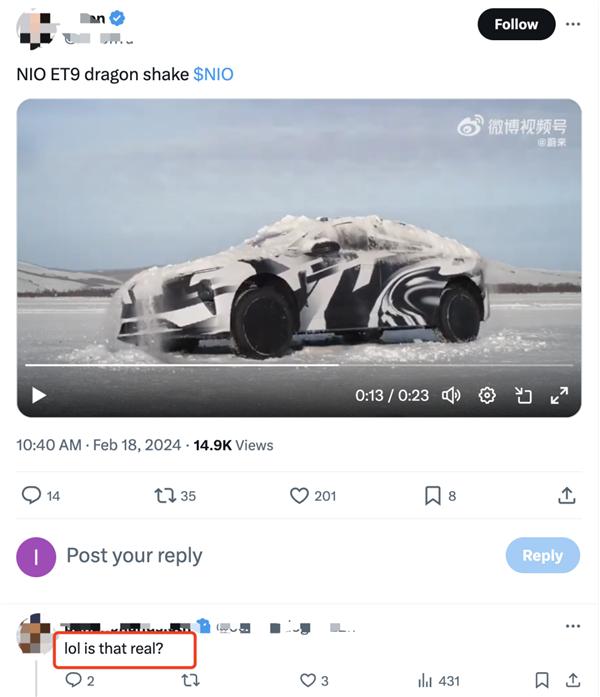Image resolution: width=600 pixels, height=697 pixels.
Task: Follow the post author
Action: (x=515, y=24)
